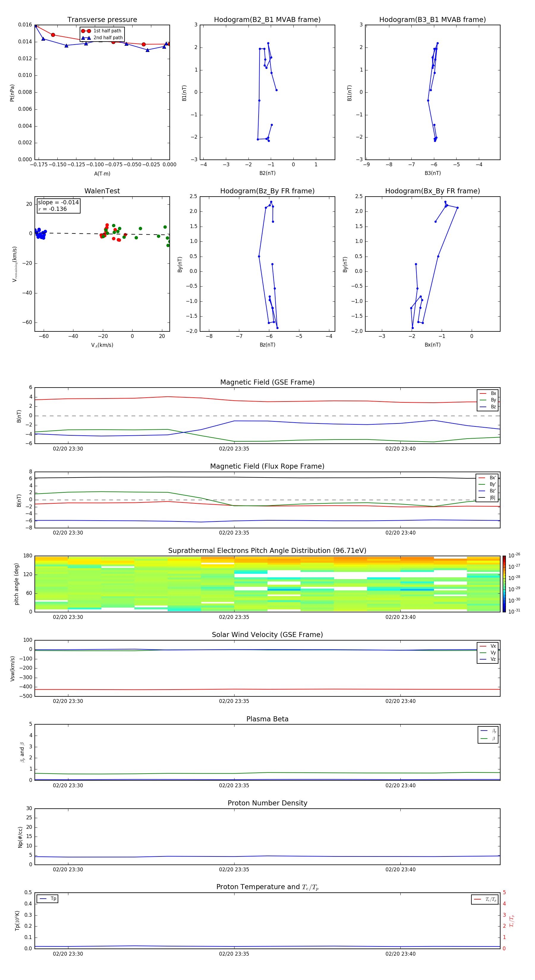The image size is (535, 980).
Task: Click the "0.016" Pt tick label
Action: [x=25, y=25]
